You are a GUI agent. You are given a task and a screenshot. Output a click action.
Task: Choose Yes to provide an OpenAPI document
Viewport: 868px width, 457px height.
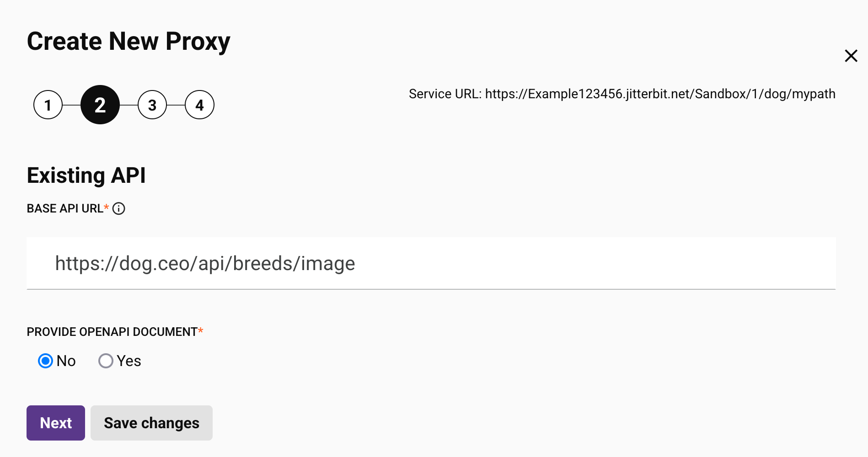tap(106, 361)
